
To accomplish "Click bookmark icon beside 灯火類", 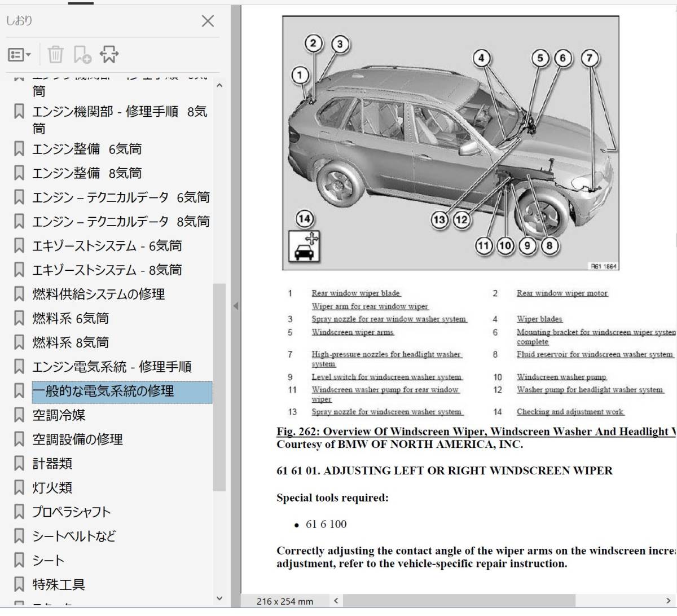I will (19, 488).
